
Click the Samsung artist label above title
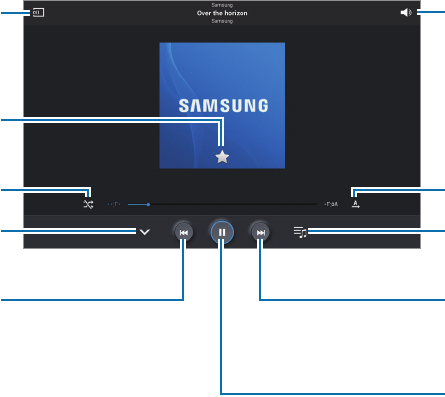tap(222, 5)
